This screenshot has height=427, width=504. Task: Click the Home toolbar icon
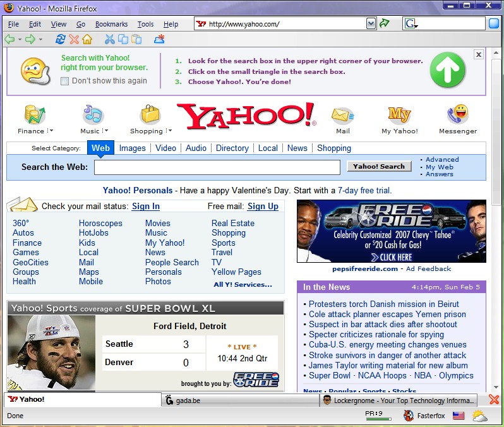click(x=87, y=39)
